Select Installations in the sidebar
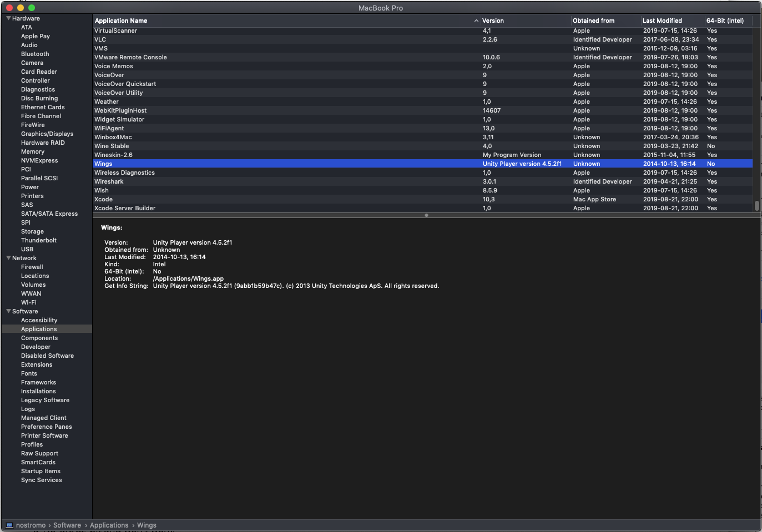 point(38,391)
